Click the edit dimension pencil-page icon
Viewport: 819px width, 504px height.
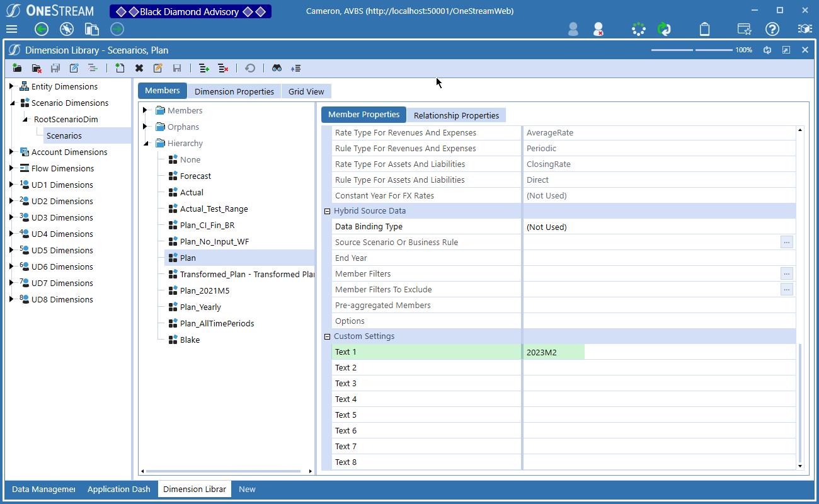[74, 68]
